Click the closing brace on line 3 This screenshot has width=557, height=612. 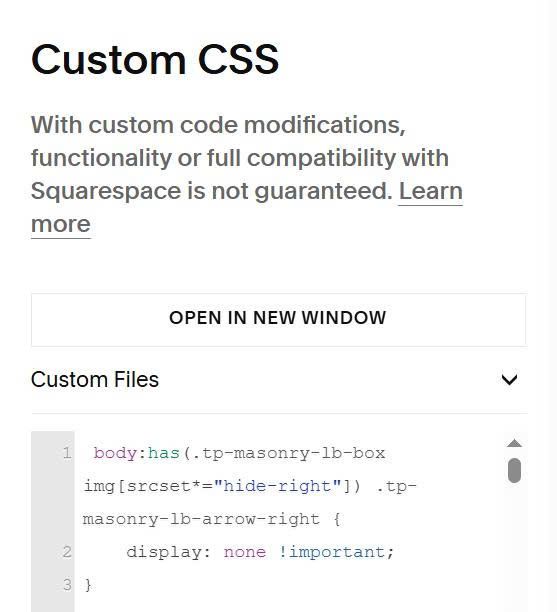[88, 585]
